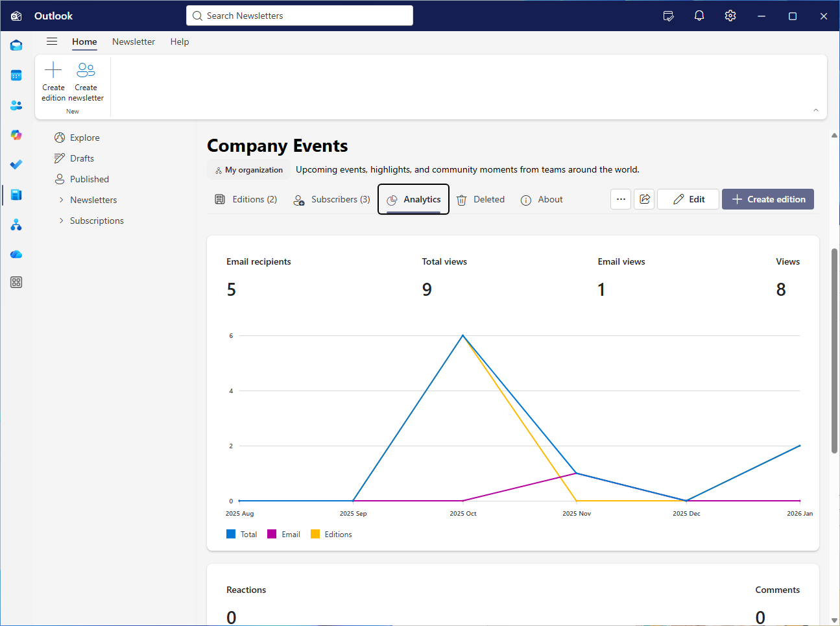840x626 pixels.
Task: Open the Newsletter ribbon tab
Action: (133, 42)
